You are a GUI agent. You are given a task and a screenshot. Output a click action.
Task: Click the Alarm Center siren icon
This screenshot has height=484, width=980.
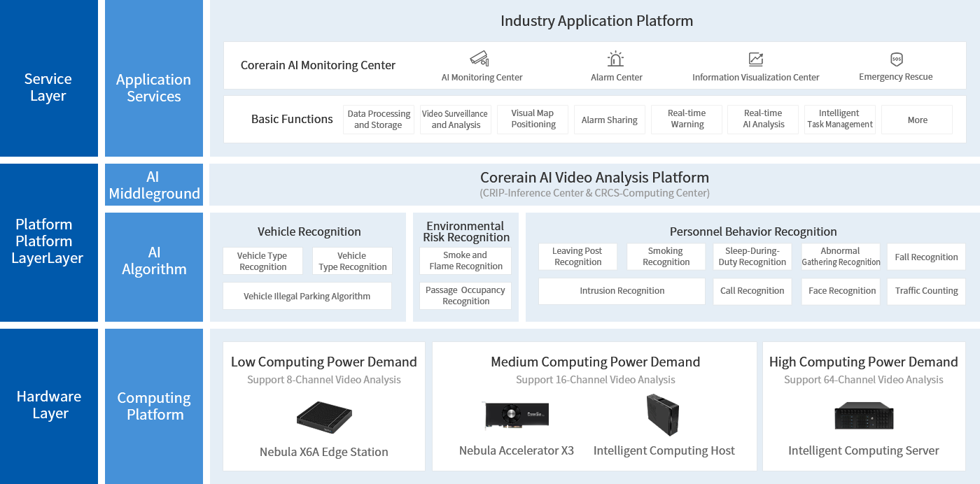coord(615,59)
